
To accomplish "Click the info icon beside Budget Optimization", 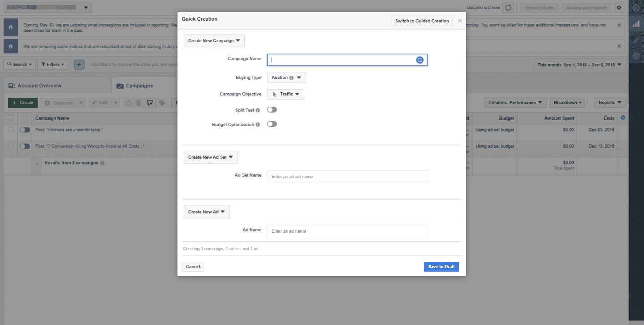I will pos(258,125).
